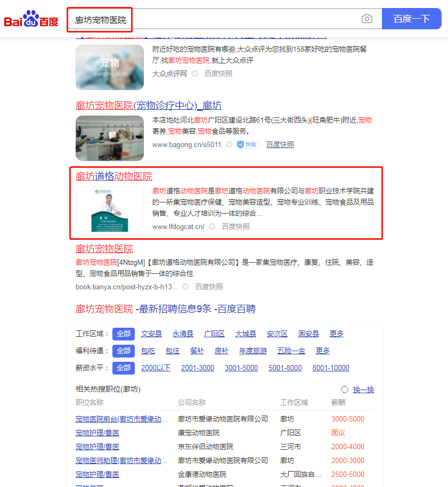Open 廊坊宠物医院 -最新招聘信息9条 -百度百聘 title
The image size is (448, 487).
click(x=166, y=309)
